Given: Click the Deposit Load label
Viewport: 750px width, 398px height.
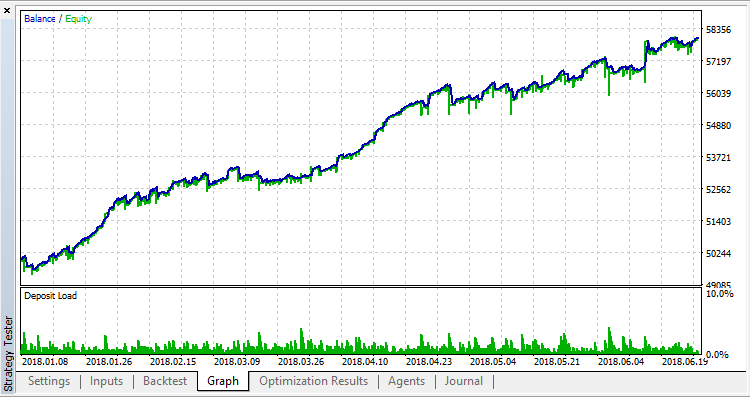Looking at the screenshot, I should (50, 296).
